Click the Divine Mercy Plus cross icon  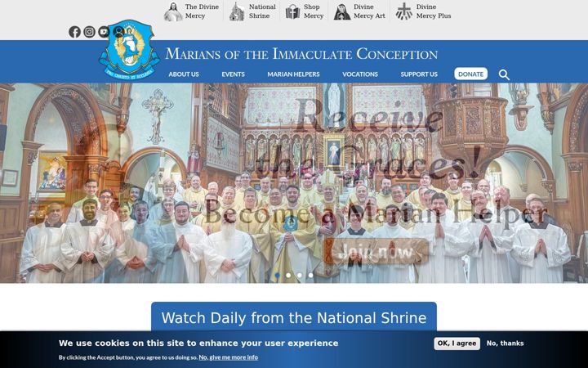tap(404, 11)
